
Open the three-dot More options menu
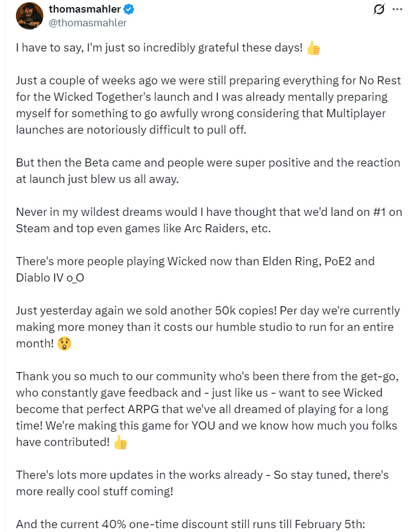[x=397, y=10]
